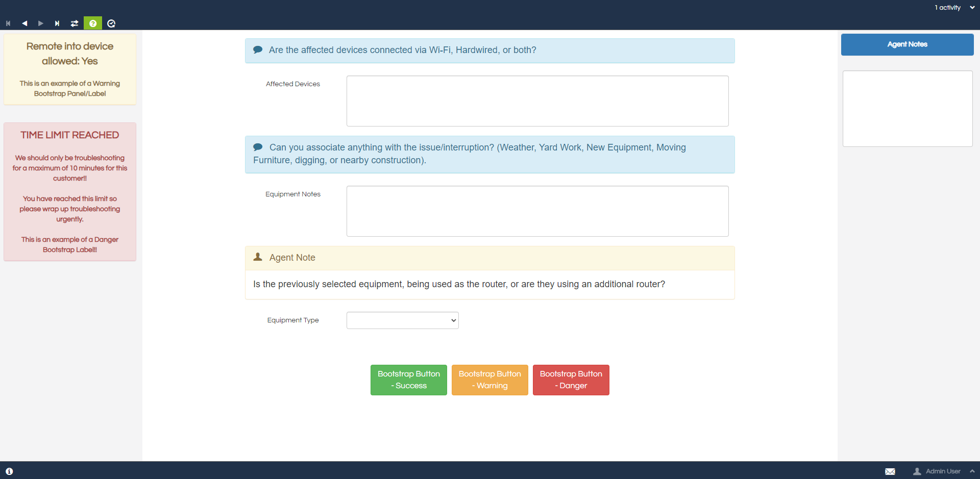Click the next step play arrow
980x479 pixels.
click(41, 23)
